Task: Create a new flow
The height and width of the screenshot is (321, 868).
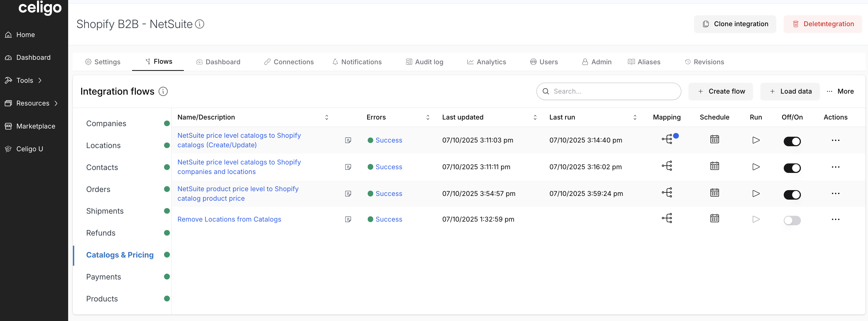Action: click(x=721, y=91)
